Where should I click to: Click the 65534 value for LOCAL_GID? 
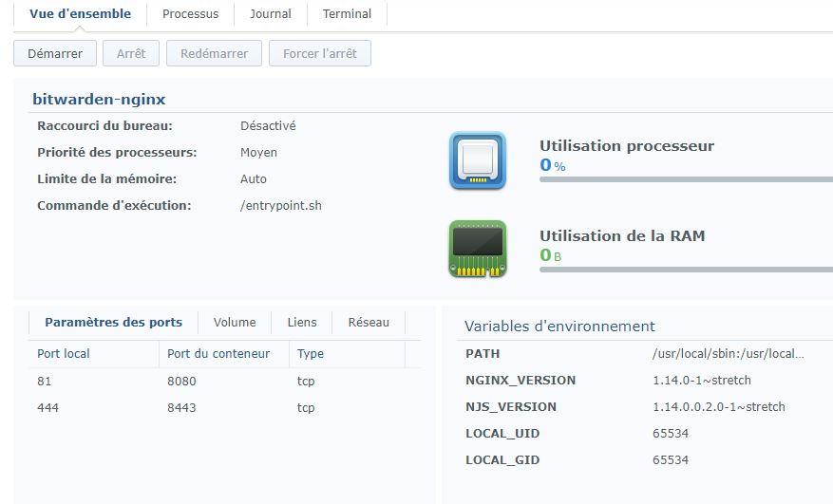[671, 460]
